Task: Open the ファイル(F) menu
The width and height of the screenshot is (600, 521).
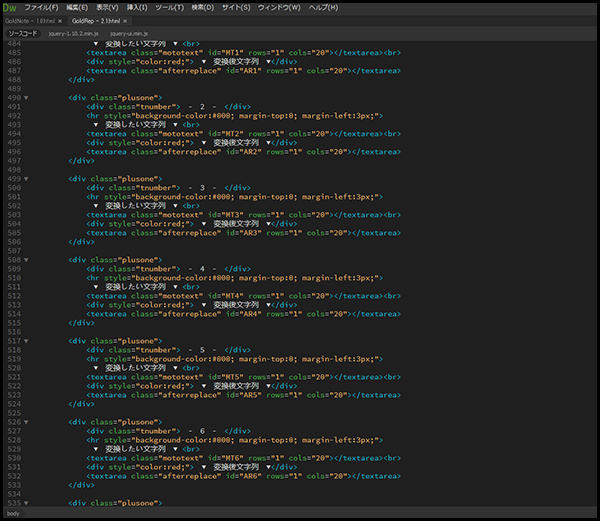Action: pos(43,7)
